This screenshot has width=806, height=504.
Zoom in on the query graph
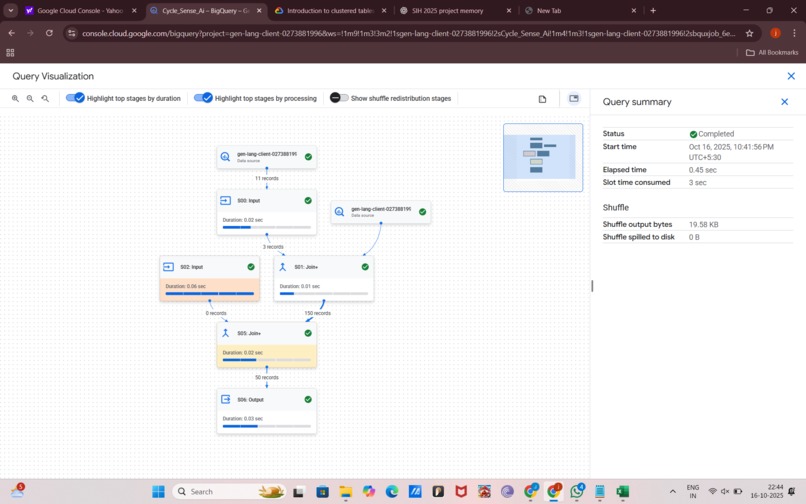[15, 98]
